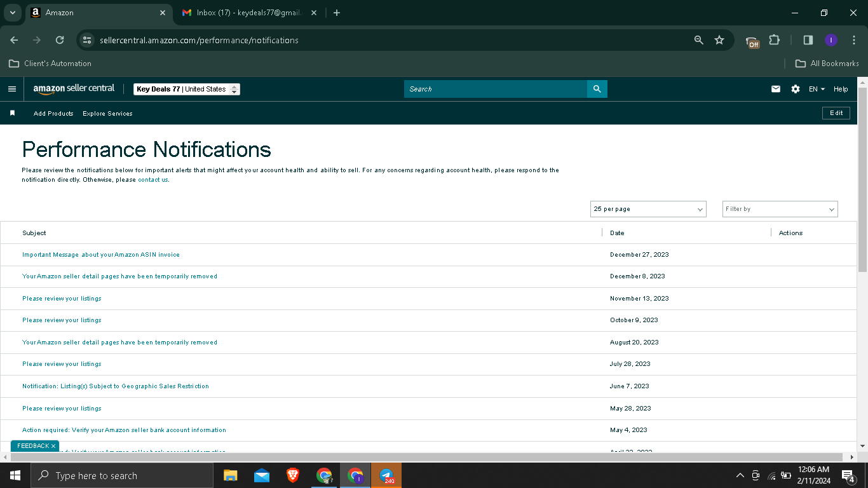868x488 pixels.
Task: Close the Amazon browser tab
Action: click(163, 13)
